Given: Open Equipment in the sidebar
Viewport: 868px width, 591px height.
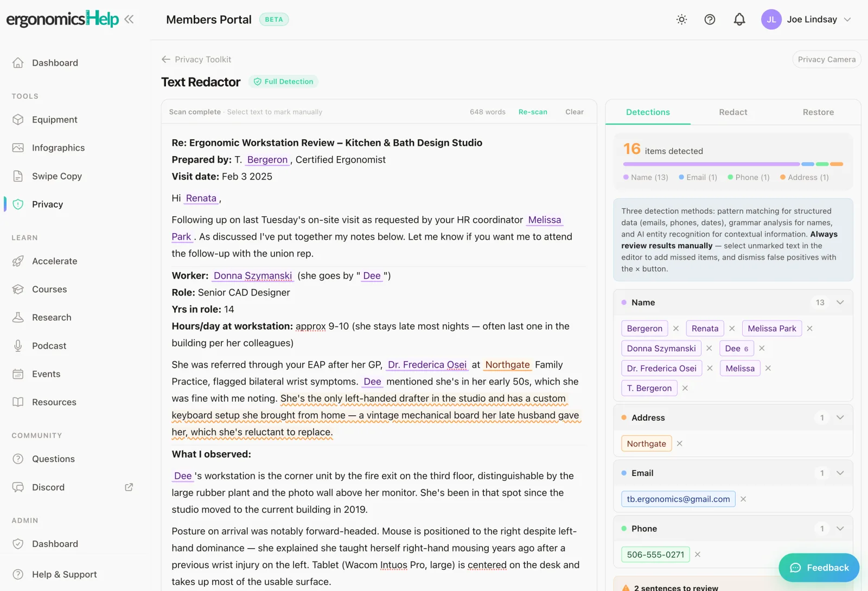Looking at the screenshot, I should click(x=54, y=120).
